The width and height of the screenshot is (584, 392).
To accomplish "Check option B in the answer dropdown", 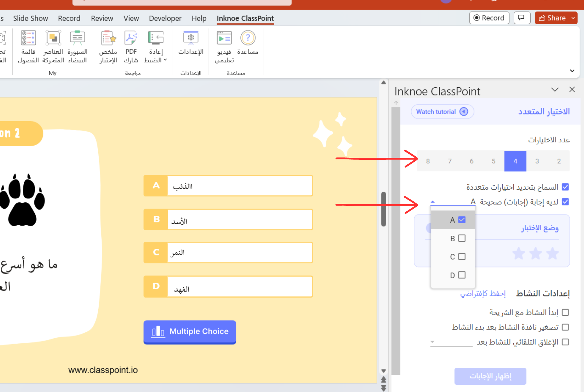I will tap(462, 238).
